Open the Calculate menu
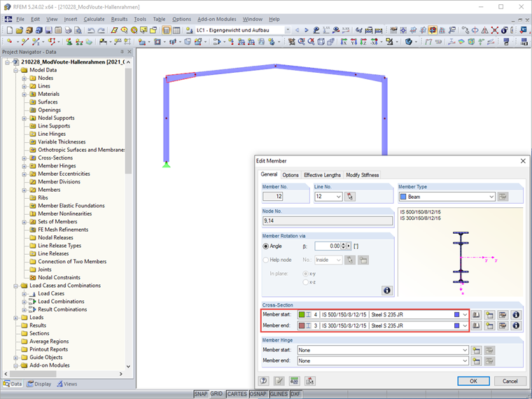 [x=94, y=20]
